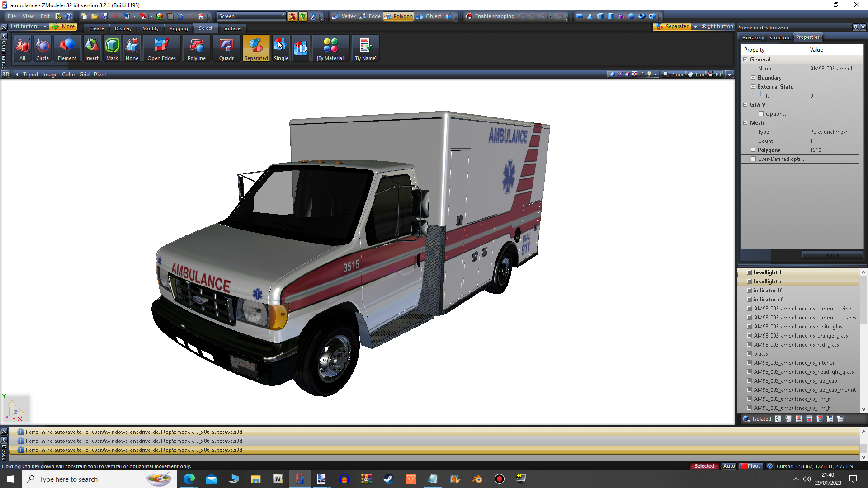Expand the Polygons property row
The height and width of the screenshot is (488, 868).
coord(753,150)
